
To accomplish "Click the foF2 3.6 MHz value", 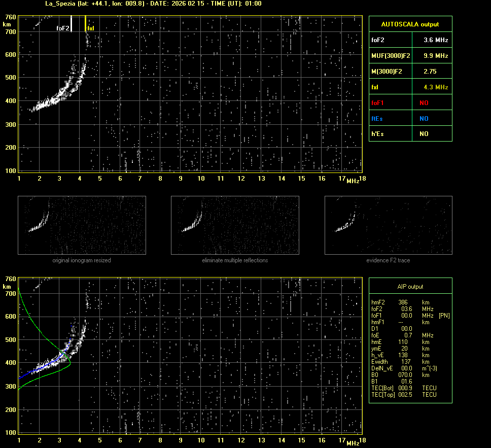I will click(436, 40).
